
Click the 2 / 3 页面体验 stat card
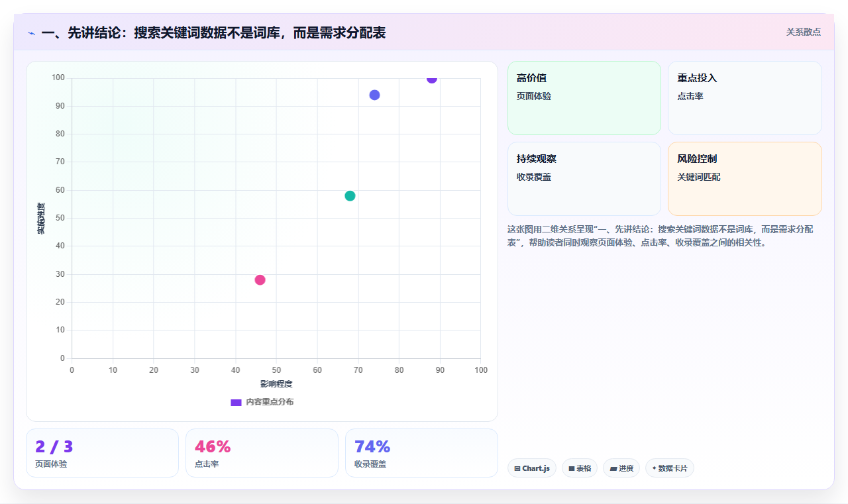[102, 453]
